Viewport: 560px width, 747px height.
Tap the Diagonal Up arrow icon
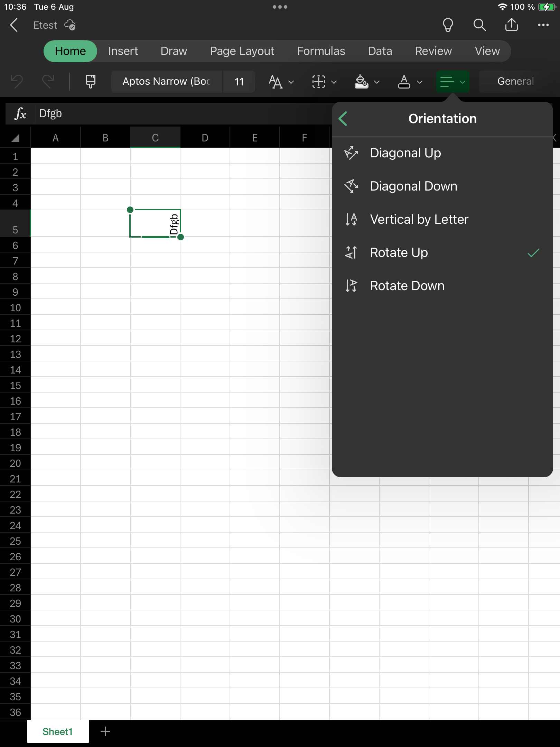point(351,153)
